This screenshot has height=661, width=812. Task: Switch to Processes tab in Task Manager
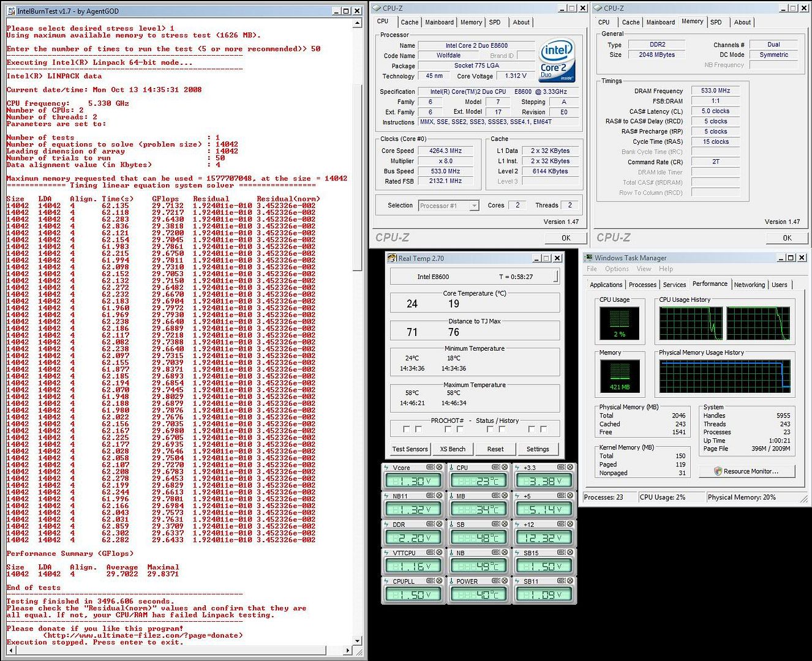pyautogui.click(x=642, y=285)
